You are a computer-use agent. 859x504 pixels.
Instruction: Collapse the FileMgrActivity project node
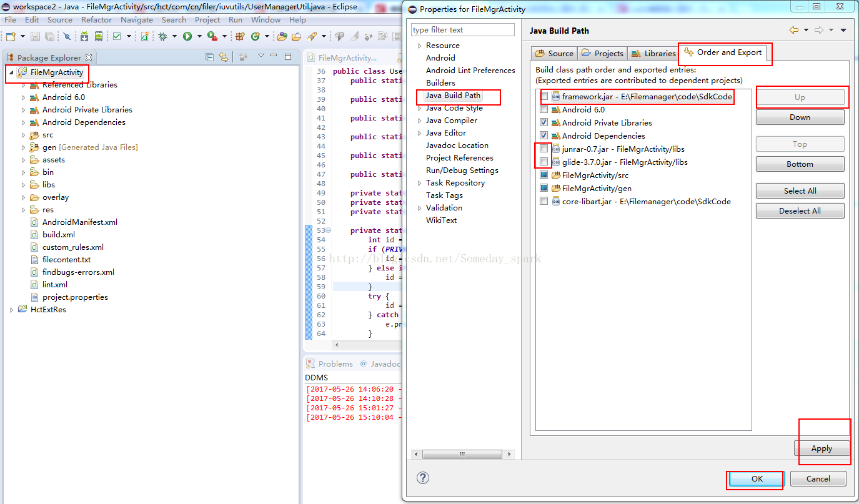tap(11, 73)
